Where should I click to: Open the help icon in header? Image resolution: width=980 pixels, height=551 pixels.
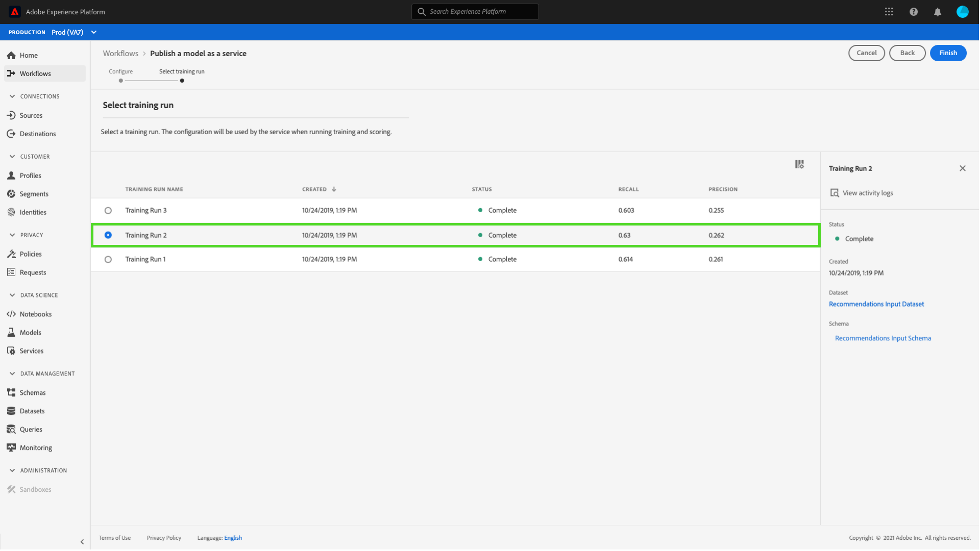(x=913, y=12)
